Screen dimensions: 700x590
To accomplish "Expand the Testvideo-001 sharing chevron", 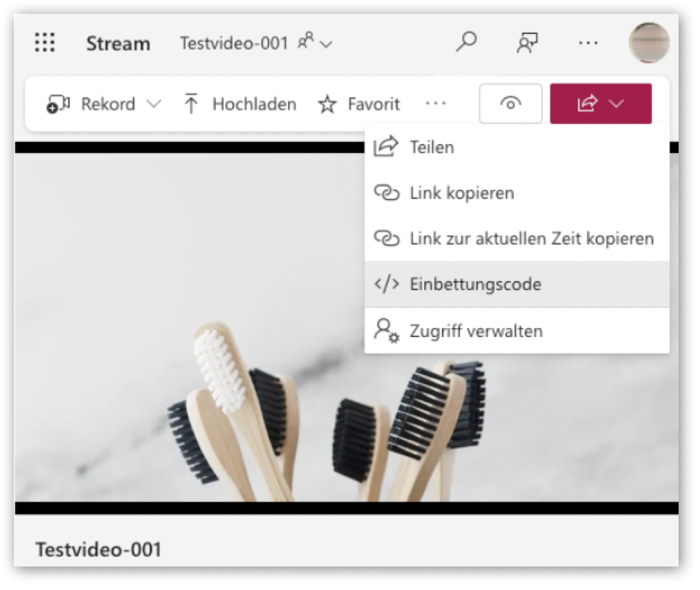I will tap(326, 44).
